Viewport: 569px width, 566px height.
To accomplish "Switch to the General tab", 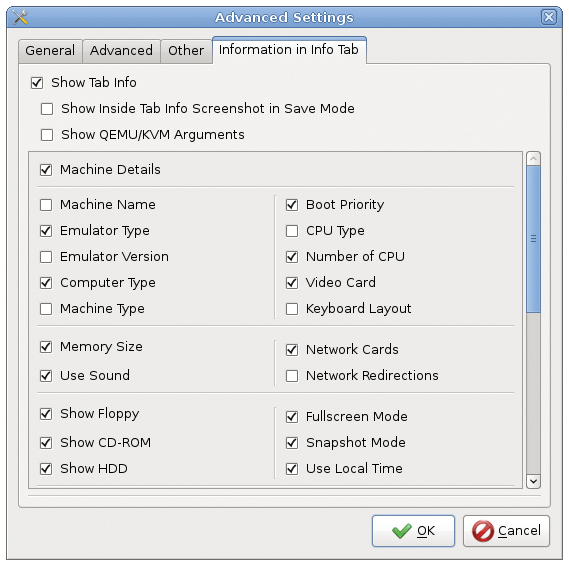I will [x=50, y=50].
